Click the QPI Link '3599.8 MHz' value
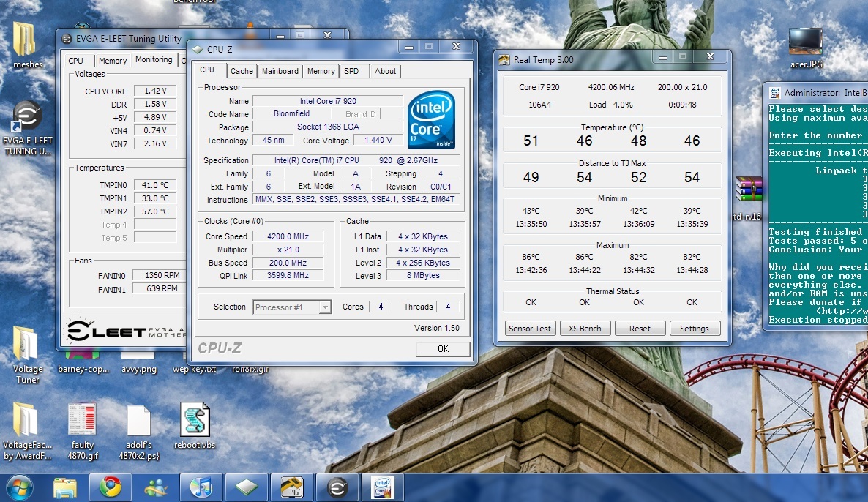The height and width of the screenshot is (502, 868). point(288,275)
